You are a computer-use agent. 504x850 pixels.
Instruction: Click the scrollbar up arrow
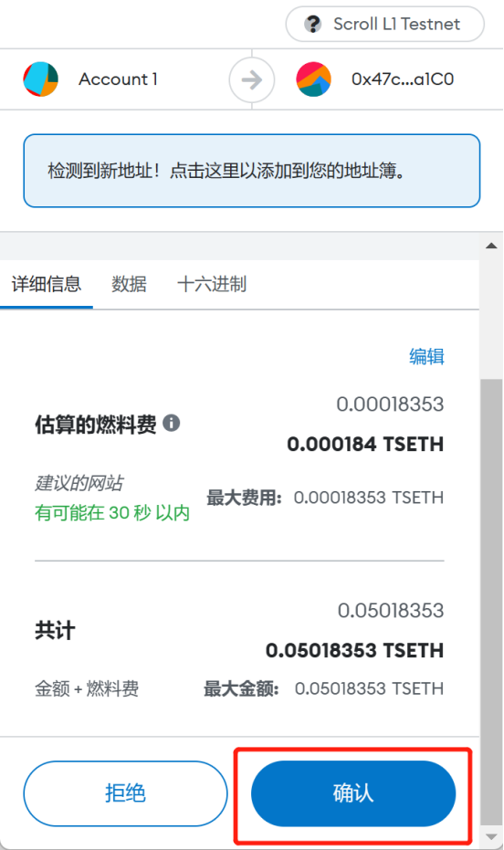[491, 246]
